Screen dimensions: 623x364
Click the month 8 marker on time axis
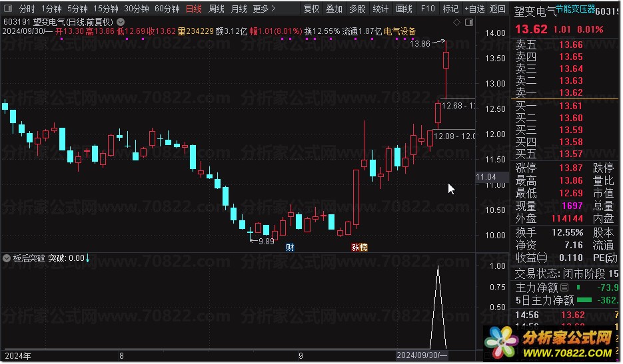(x=121, y=355)
